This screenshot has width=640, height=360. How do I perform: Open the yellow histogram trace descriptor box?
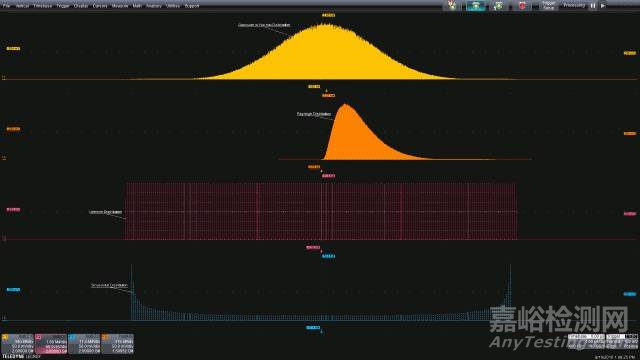17,344
